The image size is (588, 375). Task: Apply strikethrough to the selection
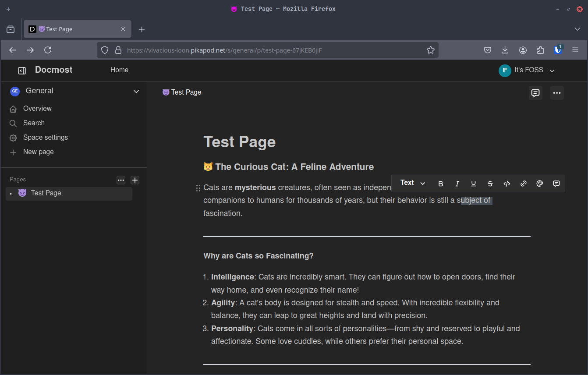pyautogui.click(x=490, y=184)
